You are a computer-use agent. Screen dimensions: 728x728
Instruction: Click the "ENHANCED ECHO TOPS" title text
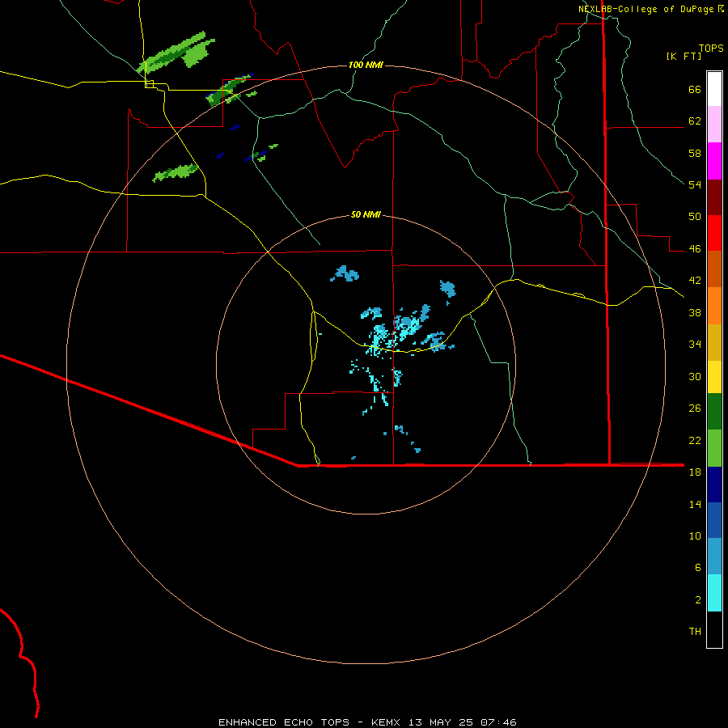tap(284, 722)
